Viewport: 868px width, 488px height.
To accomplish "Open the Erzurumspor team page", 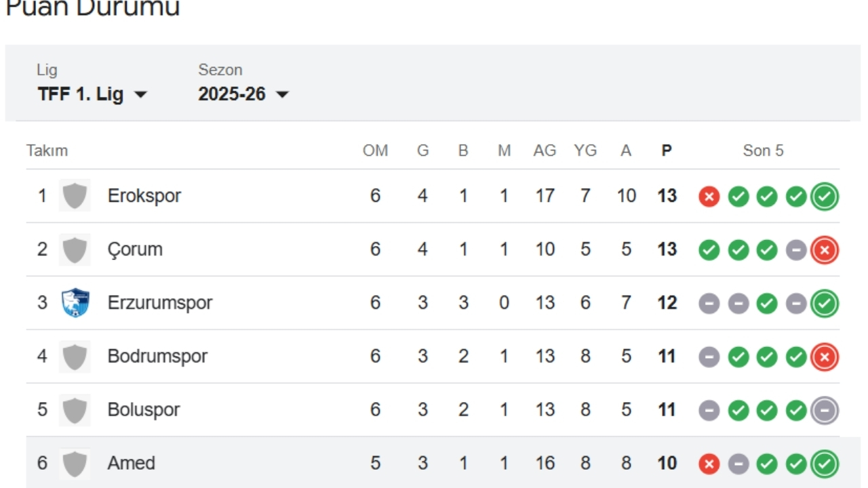I will pos(160,303).
